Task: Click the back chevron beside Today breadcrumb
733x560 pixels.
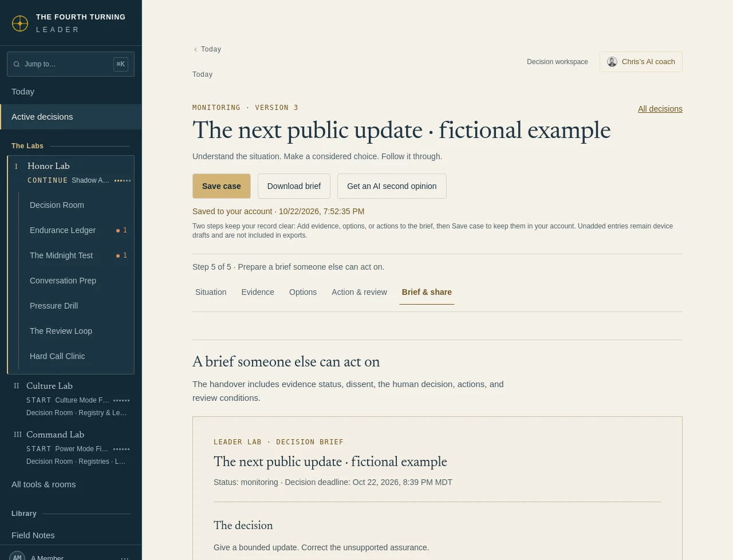Action: tap(195, 49)
